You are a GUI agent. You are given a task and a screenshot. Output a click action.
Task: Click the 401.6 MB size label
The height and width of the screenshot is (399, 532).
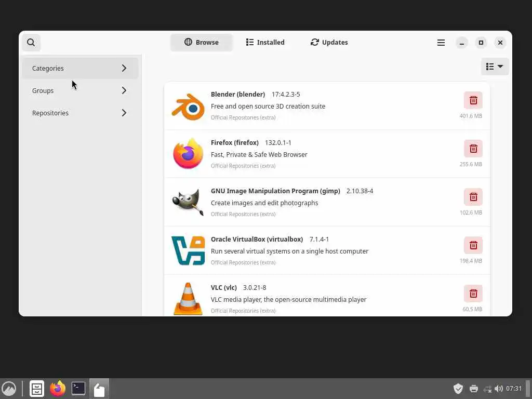(x=471, y=116)
